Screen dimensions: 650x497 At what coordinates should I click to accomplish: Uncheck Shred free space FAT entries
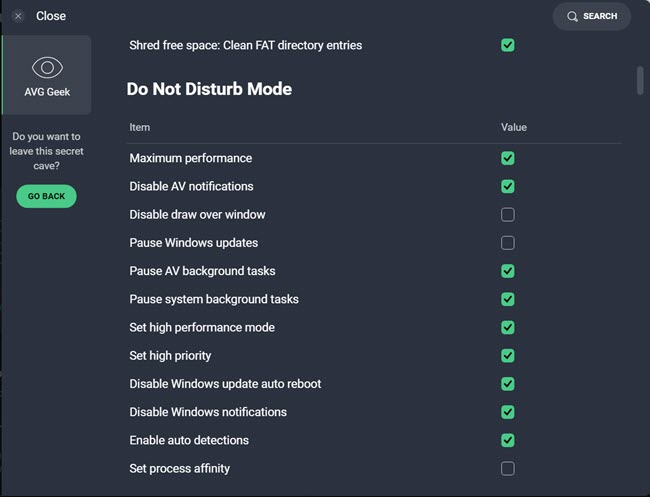(508, 45)
